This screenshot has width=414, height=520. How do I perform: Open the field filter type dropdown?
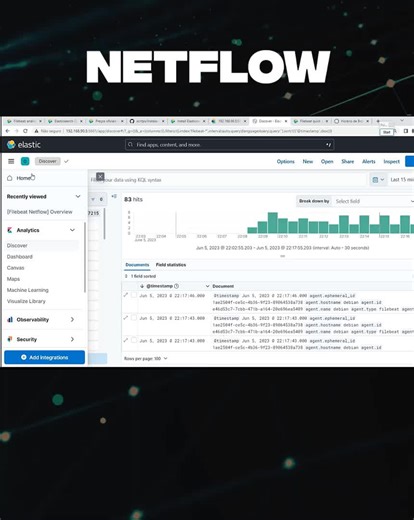point(97,199)
